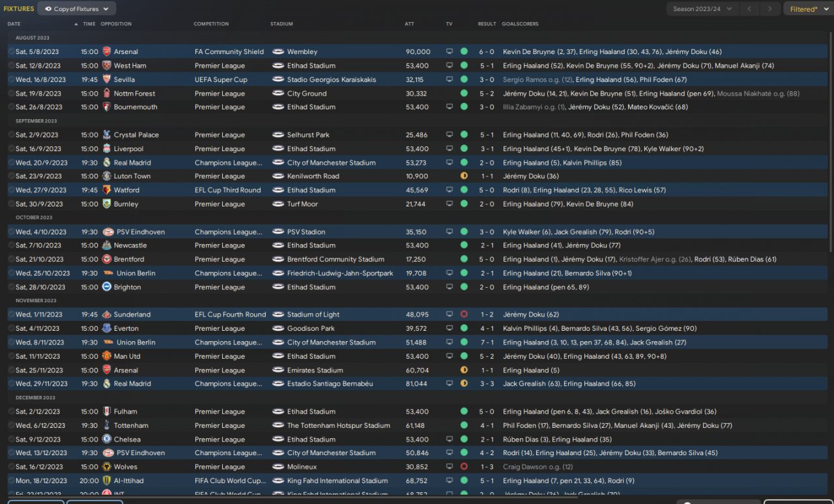Open the 6 - 0 result against Arsenal

(x=487, y=51)
